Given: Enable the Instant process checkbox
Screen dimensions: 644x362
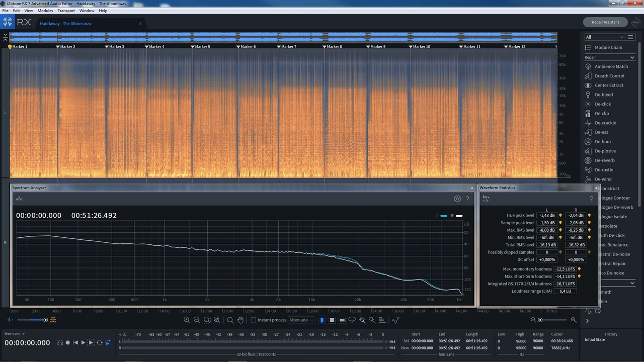Looking at the screenshot, I should [253, 320].
